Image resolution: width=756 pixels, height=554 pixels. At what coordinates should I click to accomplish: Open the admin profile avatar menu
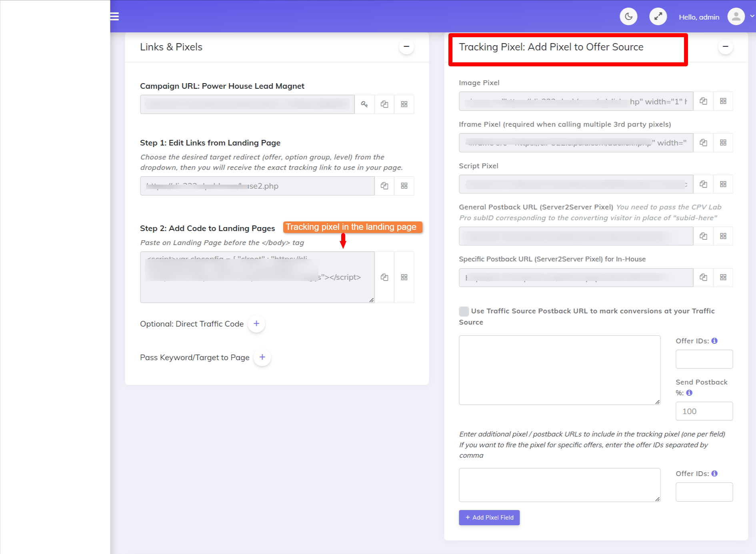(736, 16)
